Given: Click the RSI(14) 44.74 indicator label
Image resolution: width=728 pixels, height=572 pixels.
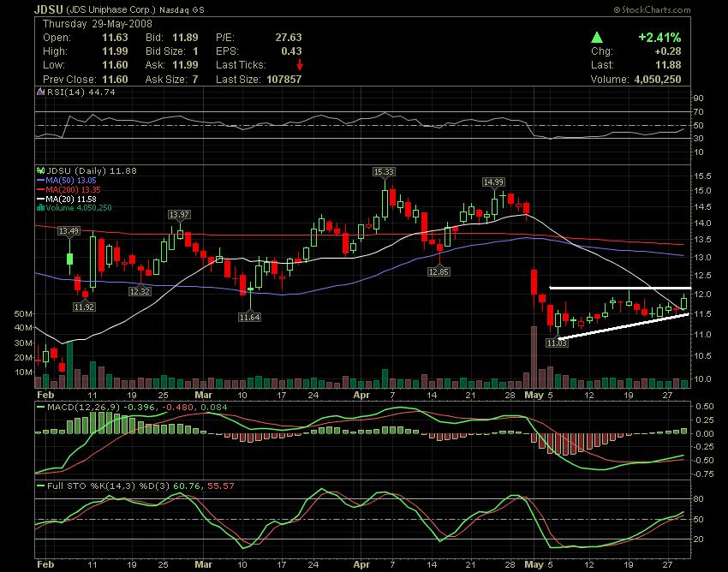Looking at the screenshot, I should [81, 92].
